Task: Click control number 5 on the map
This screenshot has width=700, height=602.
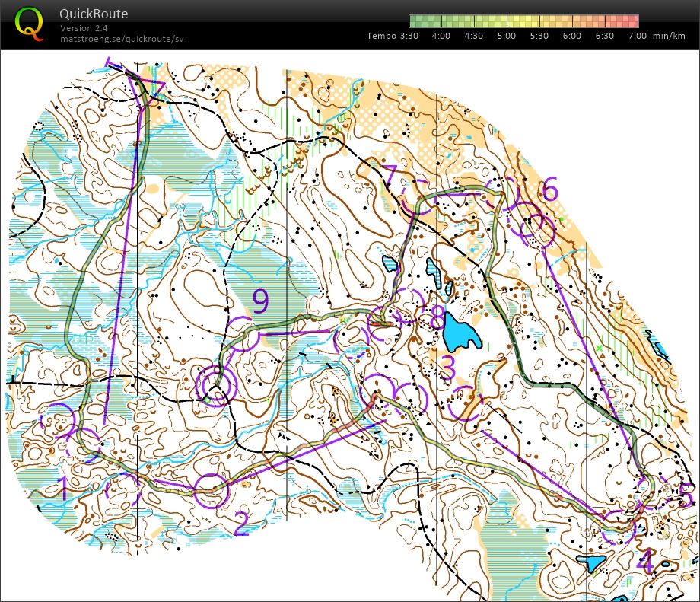Action: pos(686,495)
